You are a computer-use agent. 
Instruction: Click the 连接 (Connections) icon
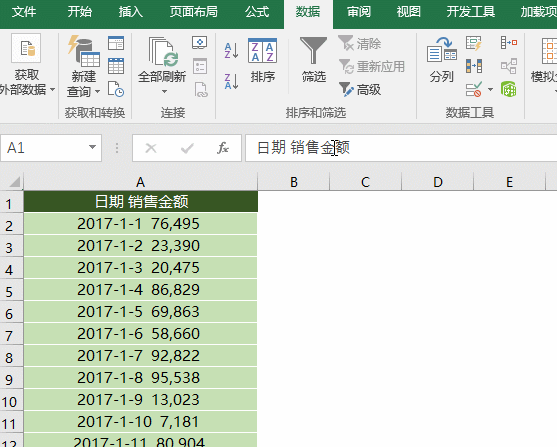click(200, 43)
